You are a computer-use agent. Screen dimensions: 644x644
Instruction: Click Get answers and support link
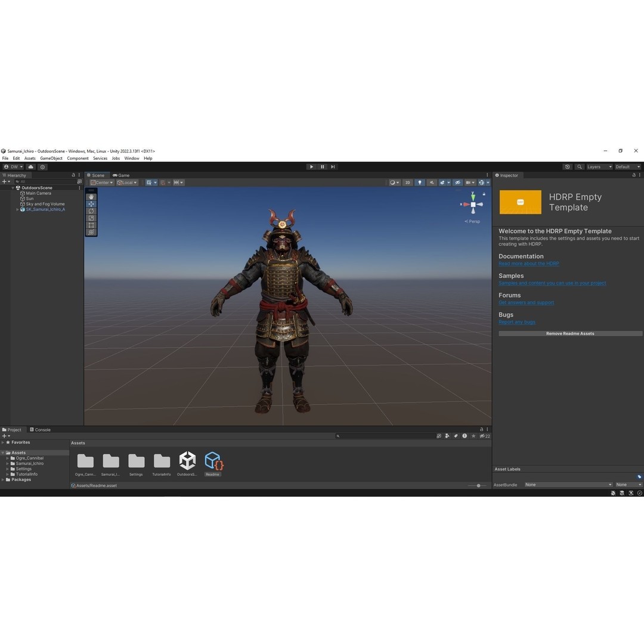click(526, 303)
